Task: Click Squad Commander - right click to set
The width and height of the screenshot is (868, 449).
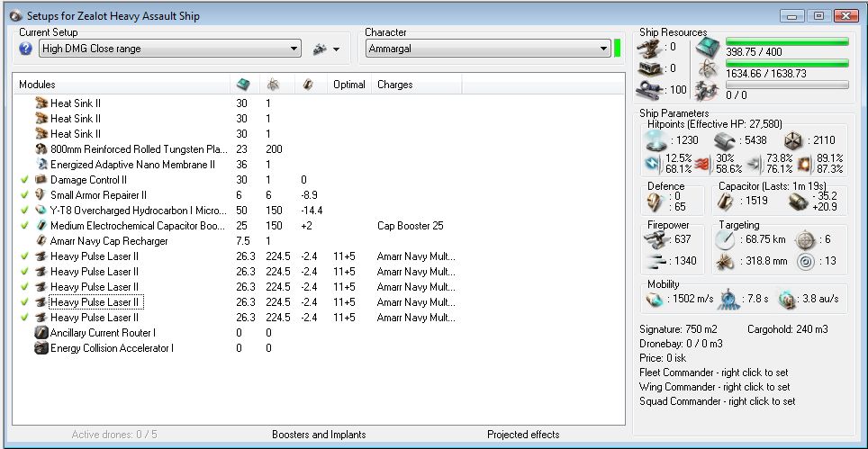Action: (717, 401)
